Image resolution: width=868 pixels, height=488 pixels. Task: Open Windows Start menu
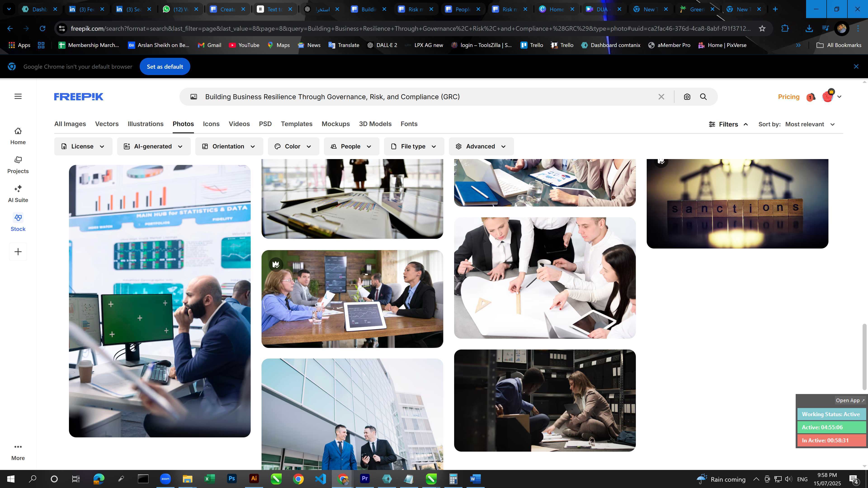tap(11, 479)
